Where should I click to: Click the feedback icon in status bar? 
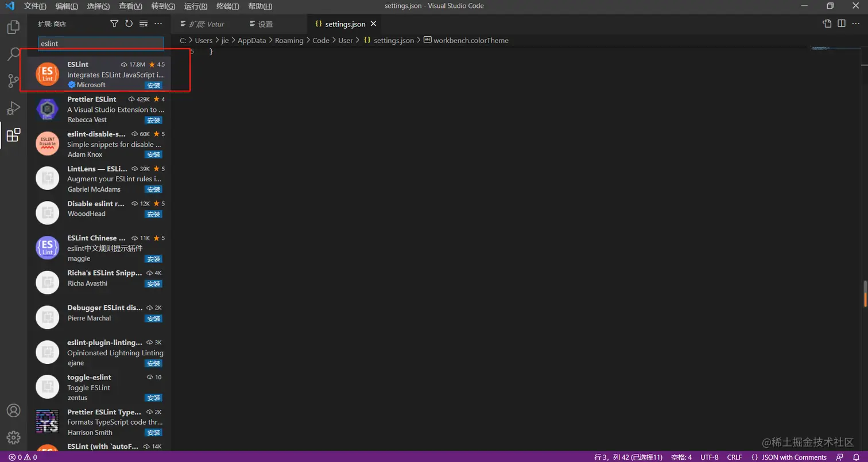click(840, 457)
